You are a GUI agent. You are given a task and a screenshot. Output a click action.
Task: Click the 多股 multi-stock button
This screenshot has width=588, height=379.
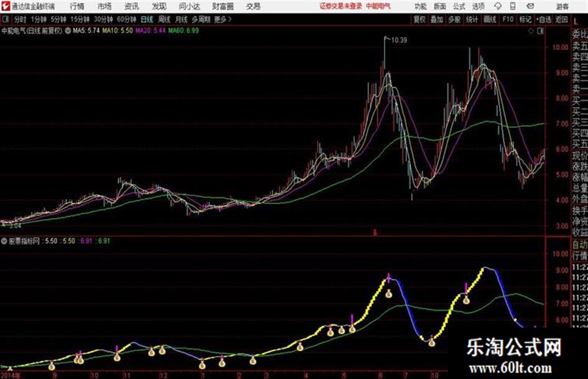454,19
